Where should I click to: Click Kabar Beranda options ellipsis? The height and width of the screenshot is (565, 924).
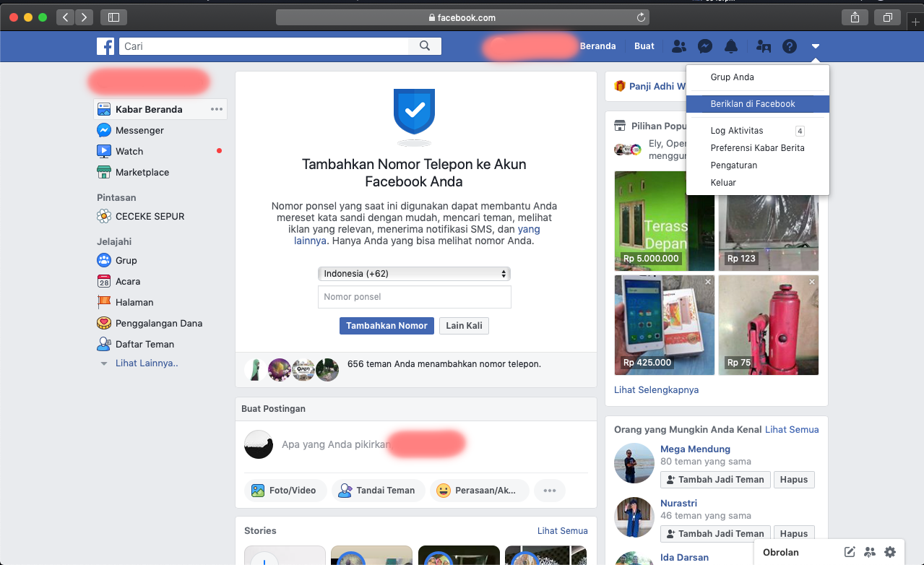[217, 109]
